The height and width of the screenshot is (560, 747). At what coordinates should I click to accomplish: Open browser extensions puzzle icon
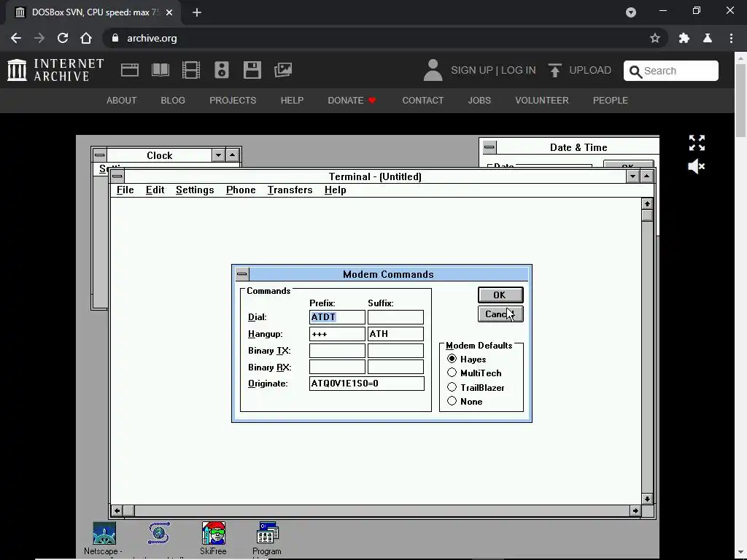pyautogui.click(x=684, y=38)
